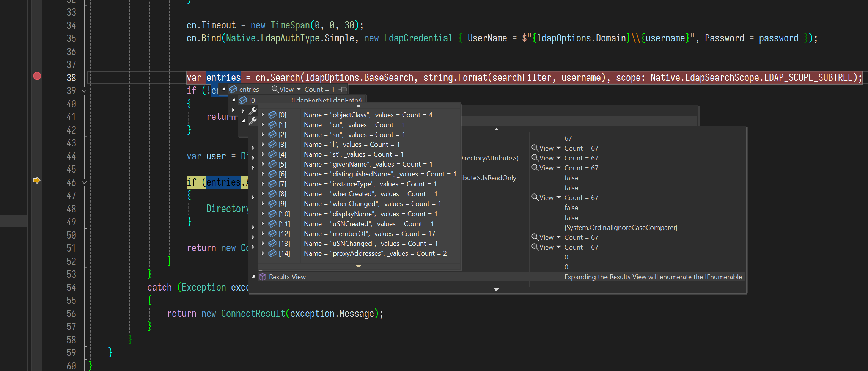Expand the [10] "displayName" attribute row
Screen dimensions: 868x371
(263, 214)
